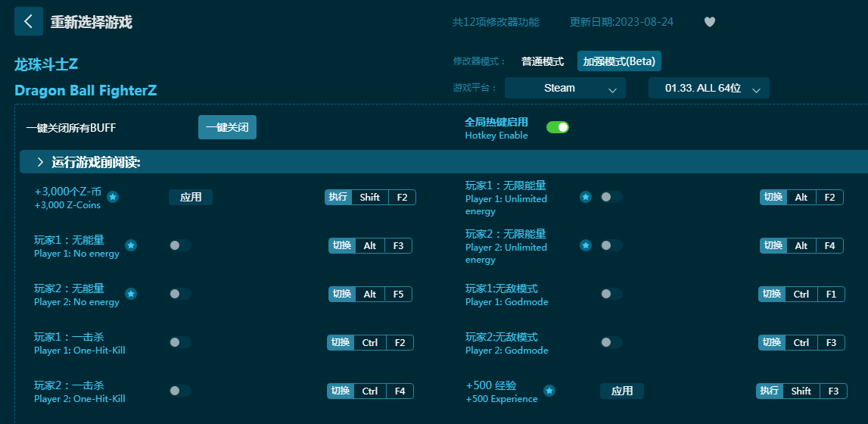
Task: Switch on Player 1: Unlimited energy
Action: click(x=611, y=197)
